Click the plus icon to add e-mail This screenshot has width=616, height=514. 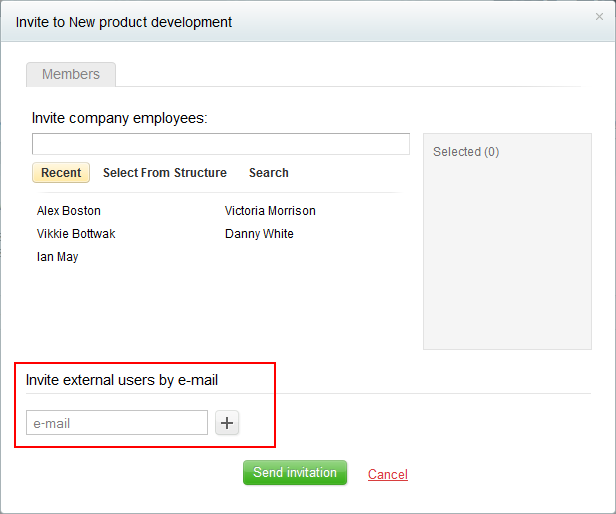click(227, 423)
